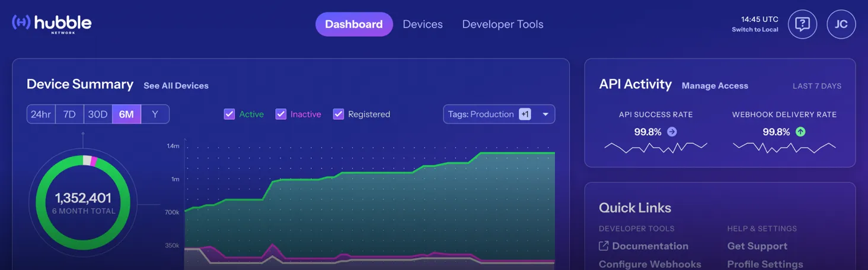Image resolution: width=868 pixels, height=270 pixels.
Task: Click the 350k axis label
Action: coord(172,245)
